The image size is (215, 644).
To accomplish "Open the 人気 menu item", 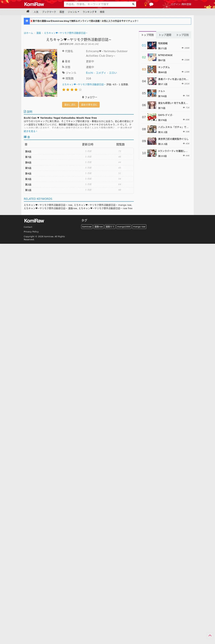I will 36,12.
